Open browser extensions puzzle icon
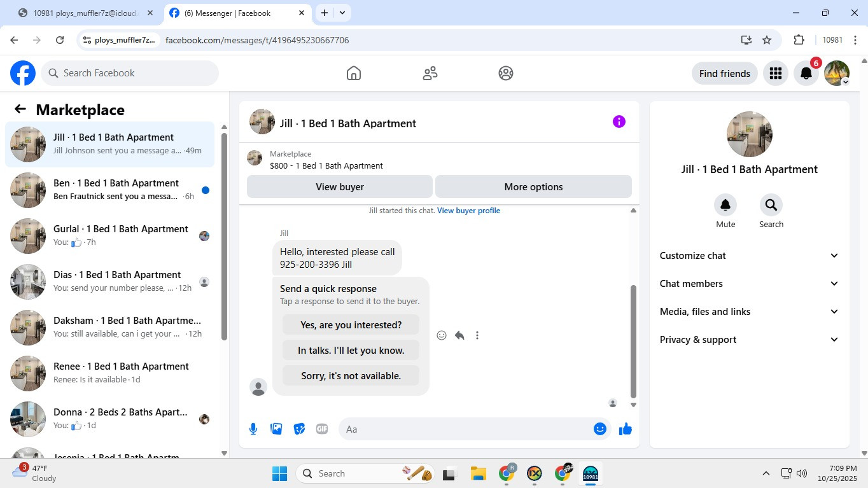The image size is (868, 488). 799,40
